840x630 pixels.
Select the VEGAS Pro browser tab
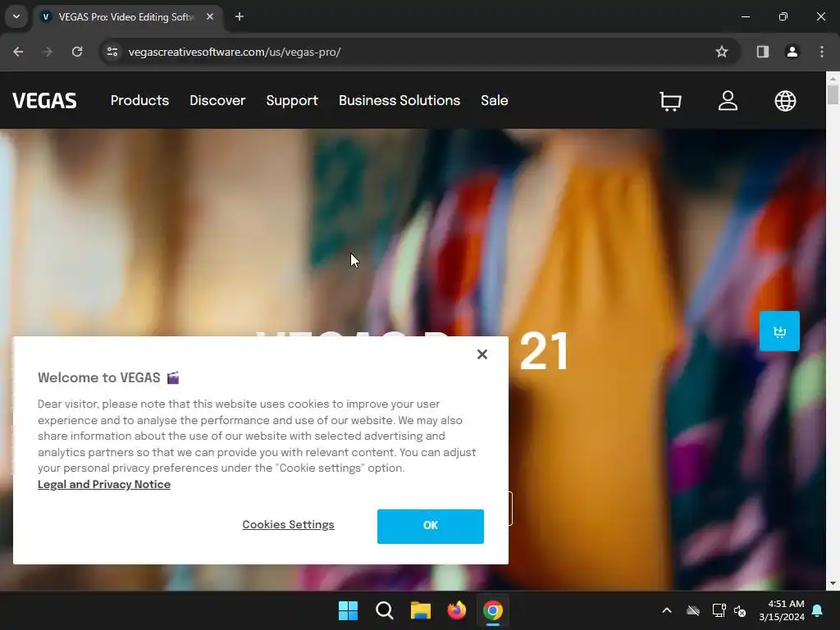coord(126,17)
